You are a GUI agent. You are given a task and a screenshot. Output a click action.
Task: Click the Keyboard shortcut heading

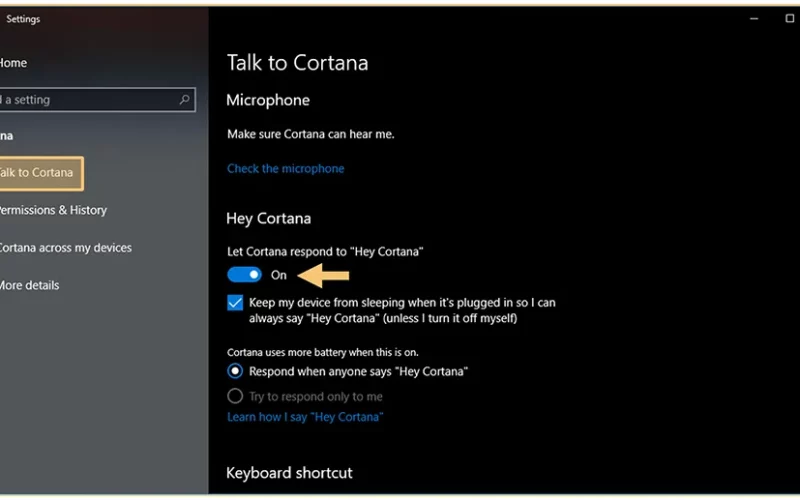pyautogui.click(x=289, y=472)
